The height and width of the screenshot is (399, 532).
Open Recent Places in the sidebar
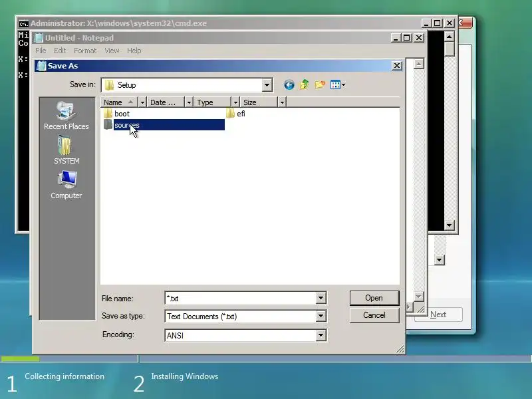tap(66, 116)
